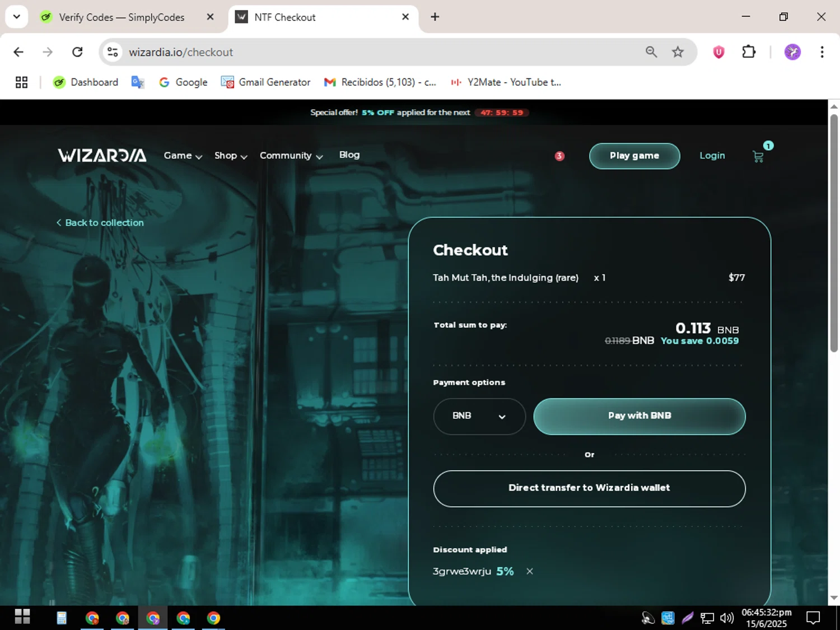
Task: Click the Play game button
Action: click(x=634, y=156)
